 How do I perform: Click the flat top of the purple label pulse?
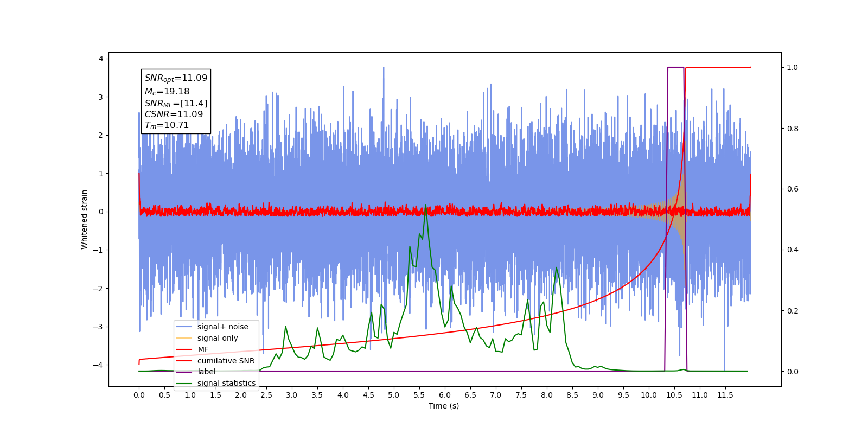coord(675,67)
